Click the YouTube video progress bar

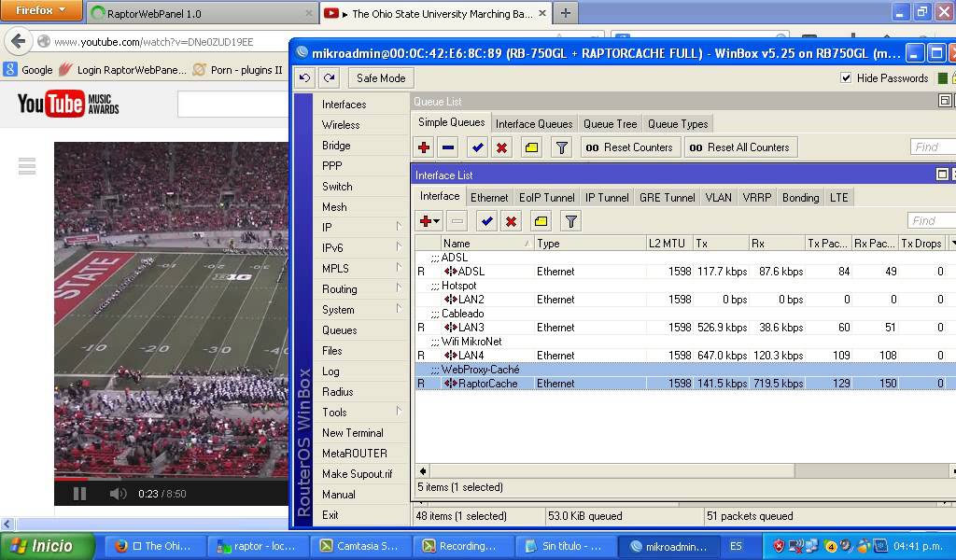(172, 479)
